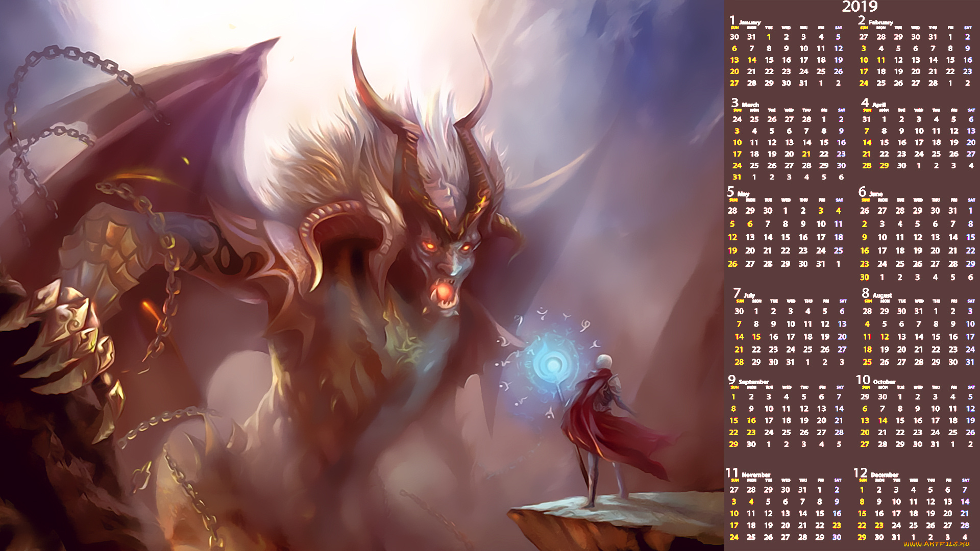Image resolution: width=980 pixels, height=551 pixels.
Task: Click the February month label
Action: [880, 22]
